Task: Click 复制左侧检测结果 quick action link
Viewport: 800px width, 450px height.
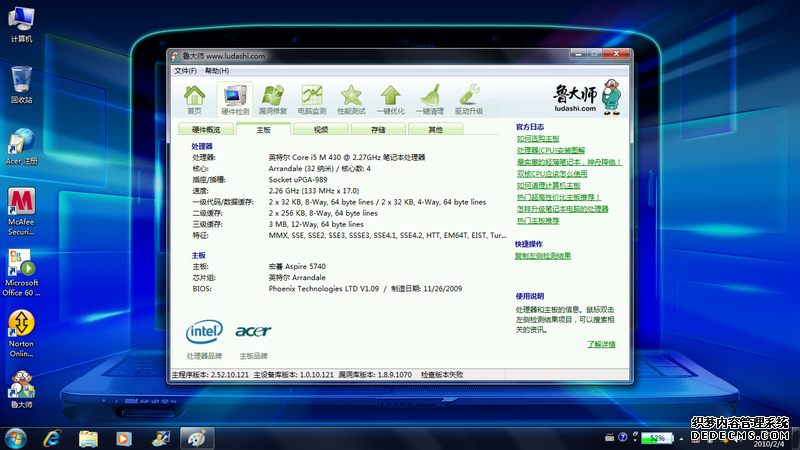Action: click(542, 256)
